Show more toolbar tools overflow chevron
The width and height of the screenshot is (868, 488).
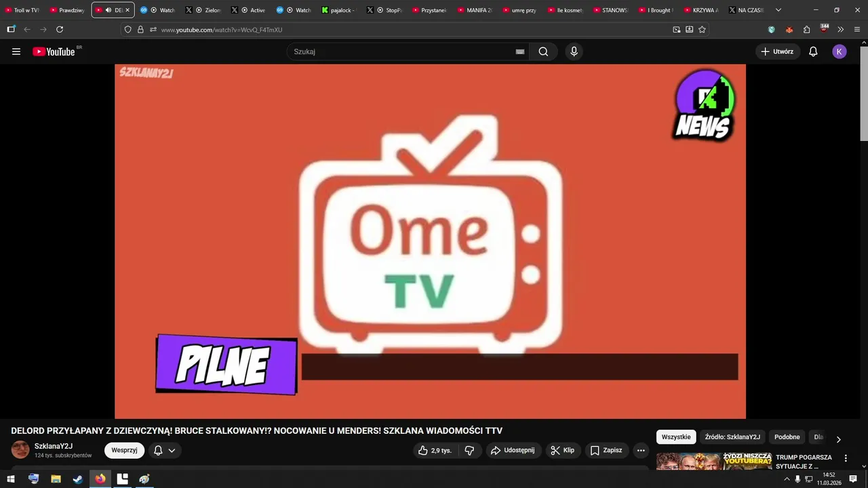841,29
